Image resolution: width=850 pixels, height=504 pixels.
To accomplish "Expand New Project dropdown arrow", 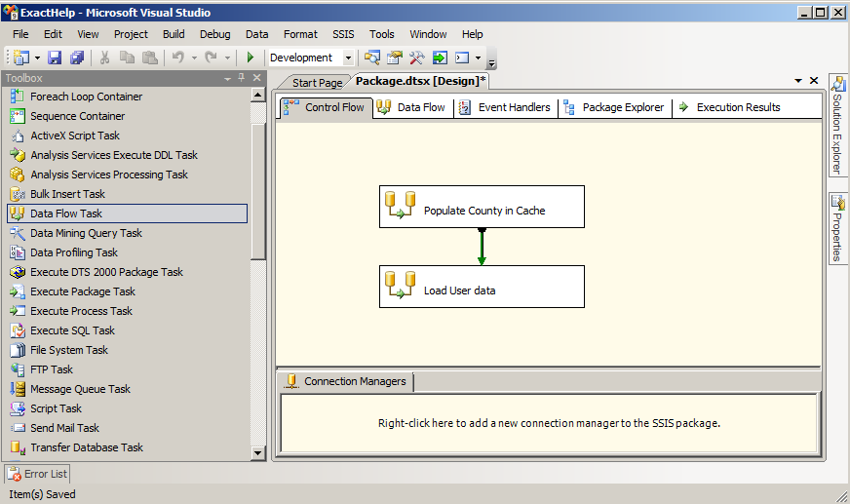I will coord(37,58).
